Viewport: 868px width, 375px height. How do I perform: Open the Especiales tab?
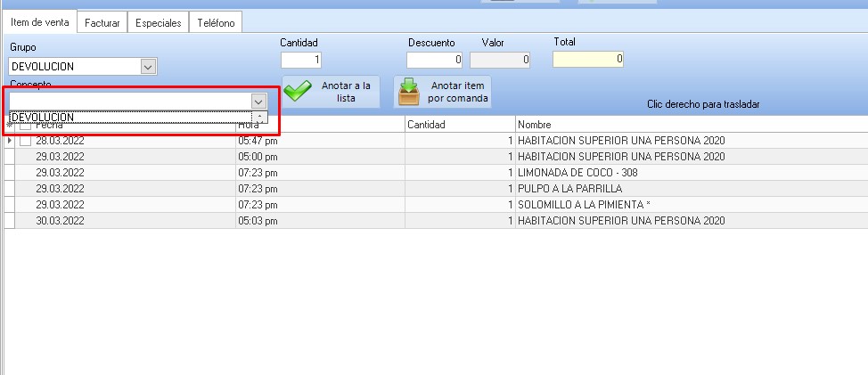[x=158, y=23]
